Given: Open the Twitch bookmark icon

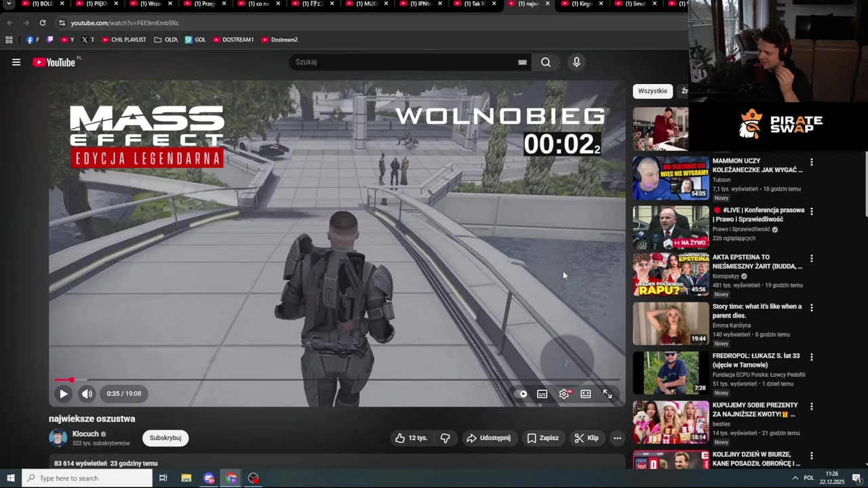Looking at the screenshot, I should coord(50,40).
